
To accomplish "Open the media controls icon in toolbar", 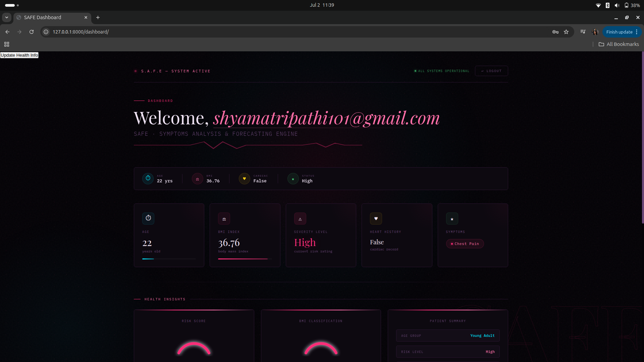I will (x=583, y=32).
